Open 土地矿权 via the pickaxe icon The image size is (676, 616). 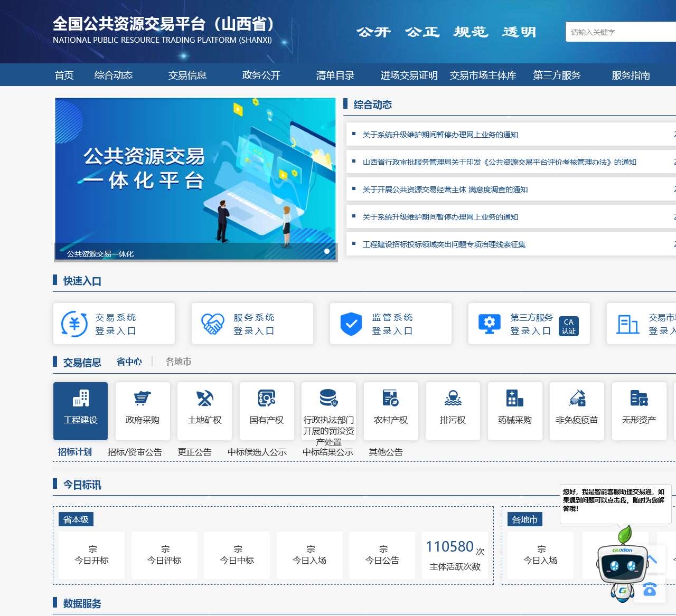(204, 399)
